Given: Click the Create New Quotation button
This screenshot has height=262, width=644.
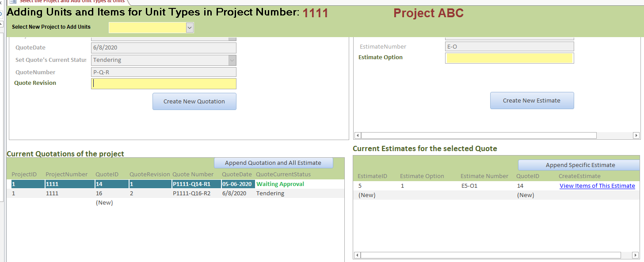Looking at the screenshot, I should (x=194, y=101).
